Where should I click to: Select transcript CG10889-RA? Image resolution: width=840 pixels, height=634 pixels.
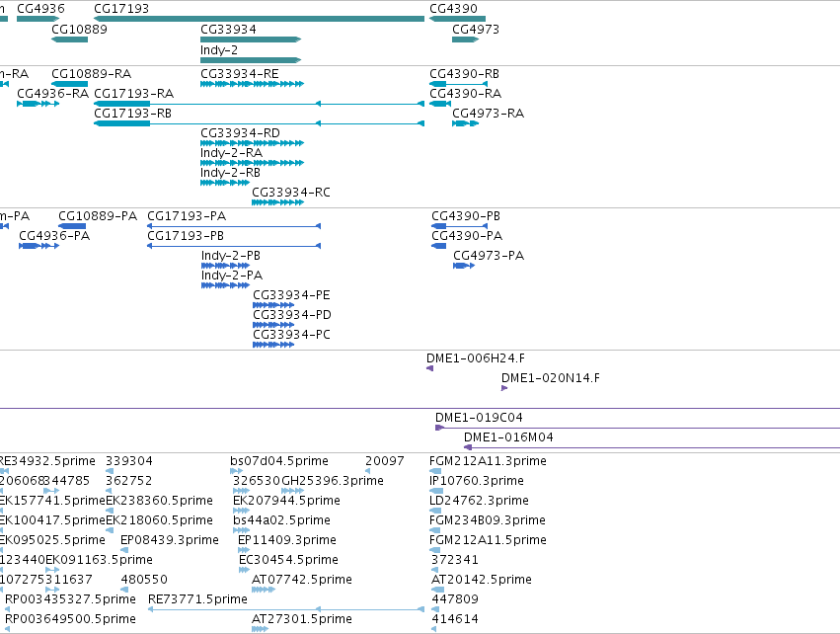tap(91, 74)
